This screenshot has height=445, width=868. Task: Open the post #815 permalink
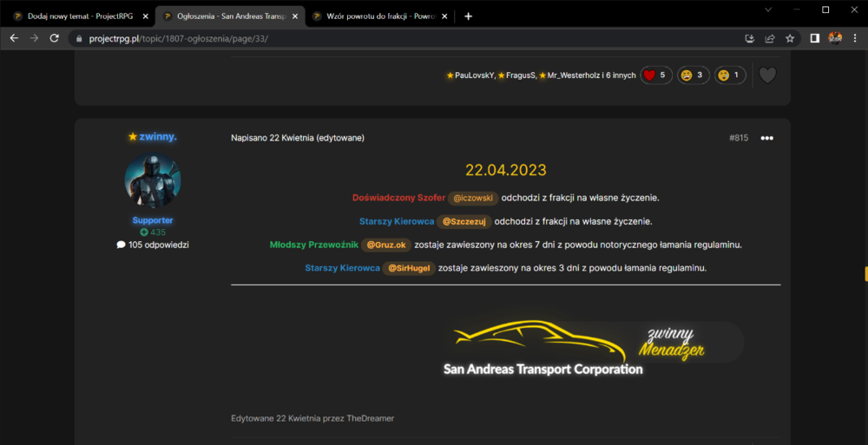[x=739, y=138]
